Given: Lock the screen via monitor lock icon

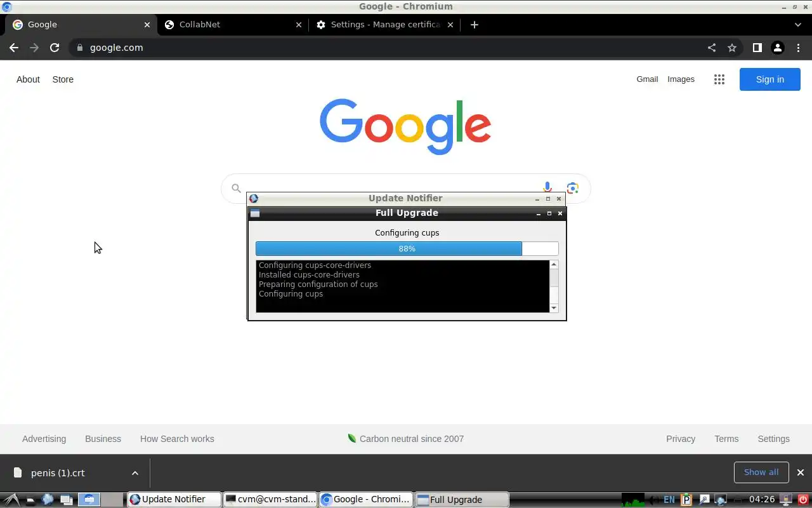Looking at the screenshot, I should (785, 500).
